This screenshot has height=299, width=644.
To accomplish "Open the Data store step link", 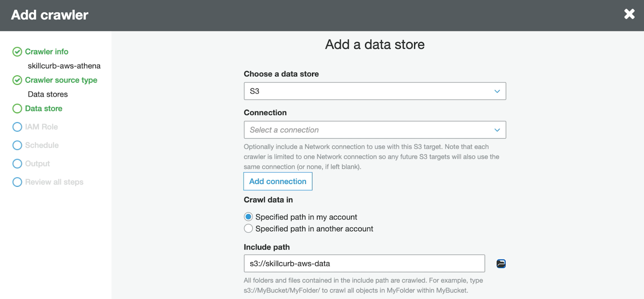I will [43, 109].
